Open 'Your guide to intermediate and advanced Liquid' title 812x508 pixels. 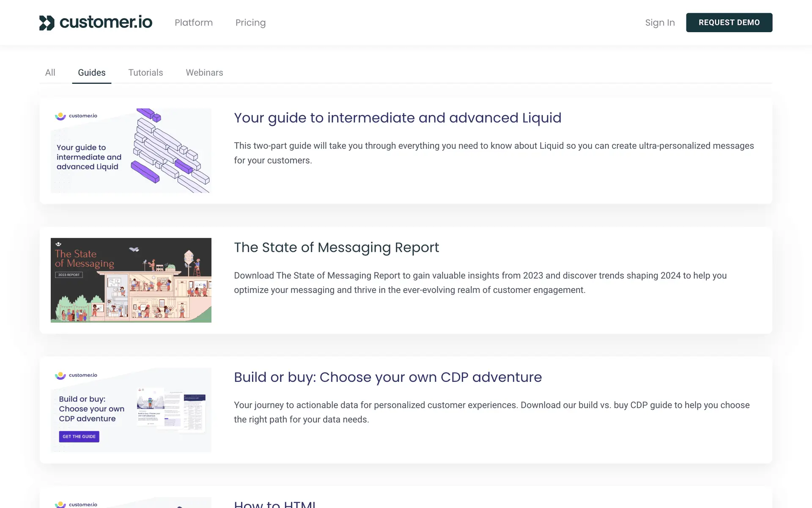point(398,118)
